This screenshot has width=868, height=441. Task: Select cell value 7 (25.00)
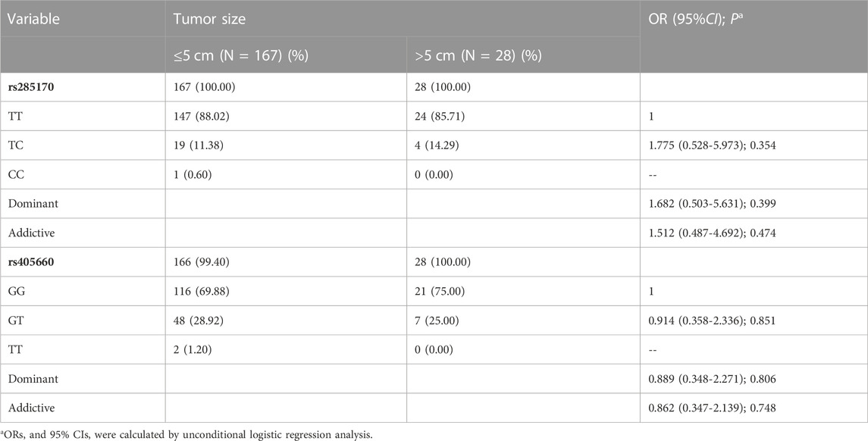point(437,321)
